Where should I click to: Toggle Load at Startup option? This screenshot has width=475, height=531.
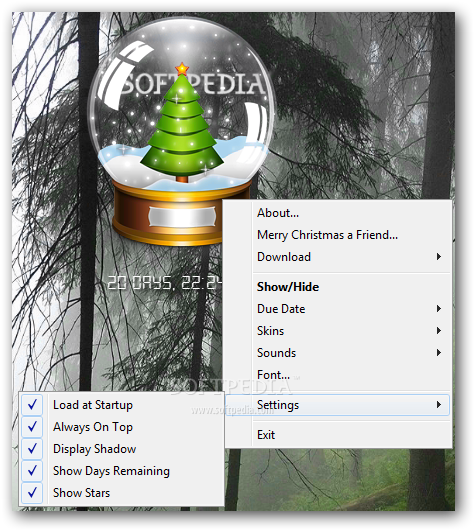(x=122, y=405)
